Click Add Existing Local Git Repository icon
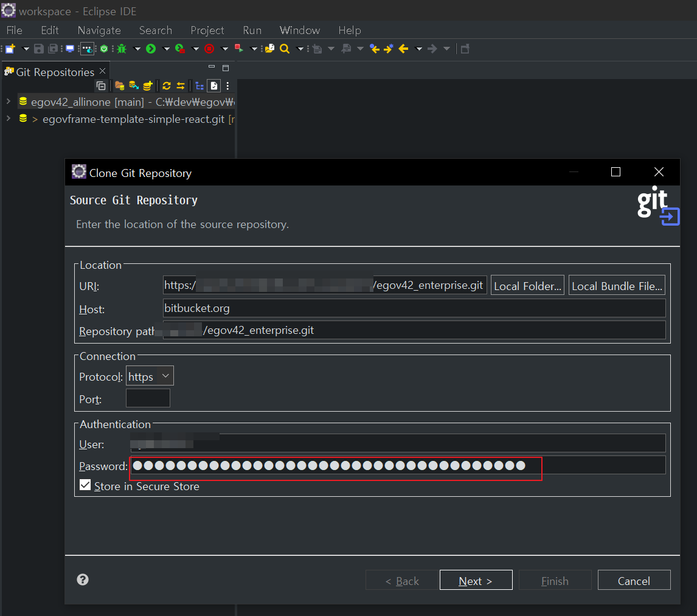Viewport: 697px width, 616px height. tap(119, 86)
